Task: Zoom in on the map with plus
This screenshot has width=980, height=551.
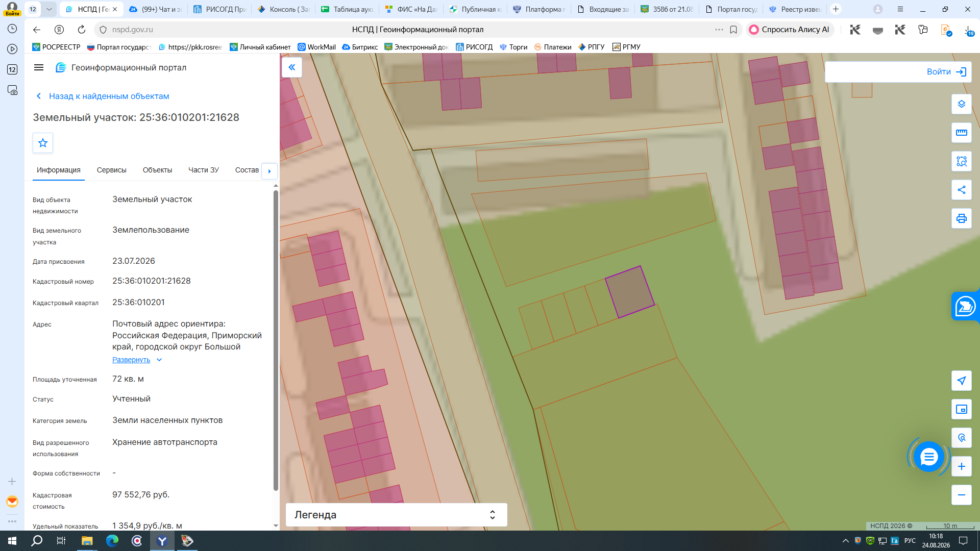Action: click(x=962, y=466)
